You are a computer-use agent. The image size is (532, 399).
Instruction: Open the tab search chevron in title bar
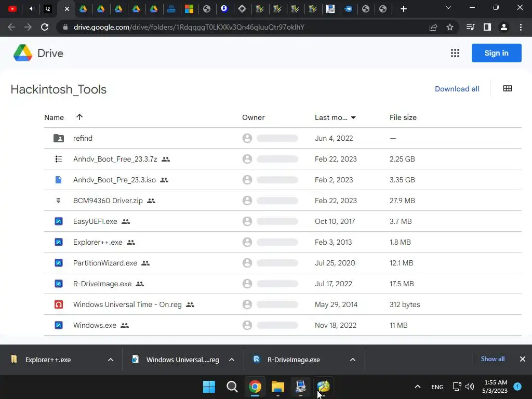pos(448,7)
